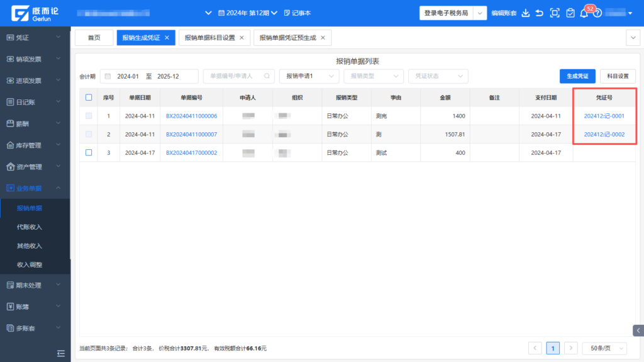Image resolution: width=644 pixels, height=362 pixels.
Task: Toggle fullscreen mode icon
Action: pos(555,13)
